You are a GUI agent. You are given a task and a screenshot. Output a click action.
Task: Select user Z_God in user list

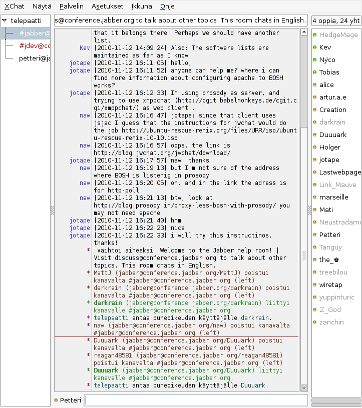[x=330, y=310]
